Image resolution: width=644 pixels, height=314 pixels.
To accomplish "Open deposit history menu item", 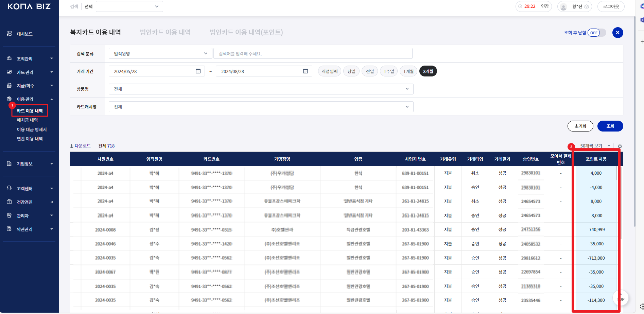I will [27, 120].
